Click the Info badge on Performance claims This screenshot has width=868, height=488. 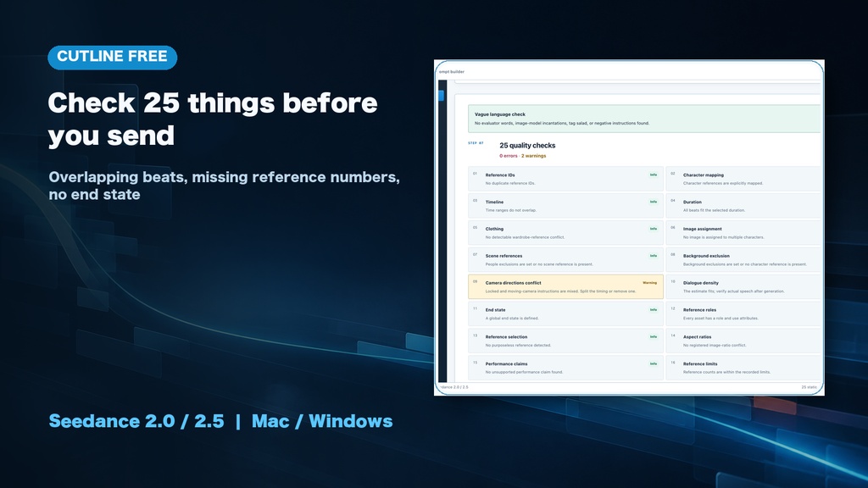tap(654, 363)
